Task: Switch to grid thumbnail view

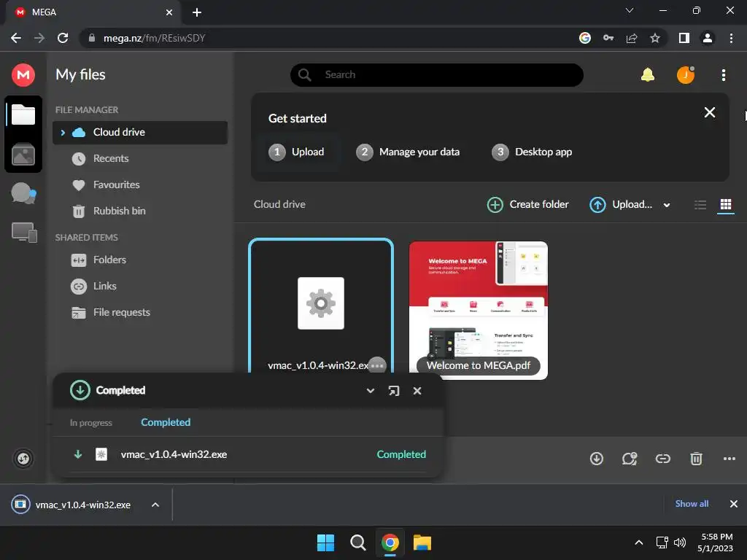Action: tap(726, 205)
